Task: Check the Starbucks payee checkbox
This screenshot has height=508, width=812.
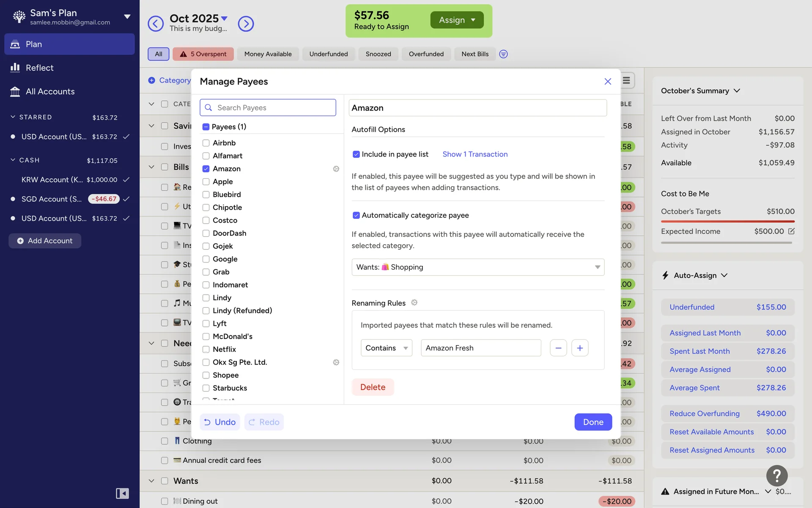Action: click(206, 388)
